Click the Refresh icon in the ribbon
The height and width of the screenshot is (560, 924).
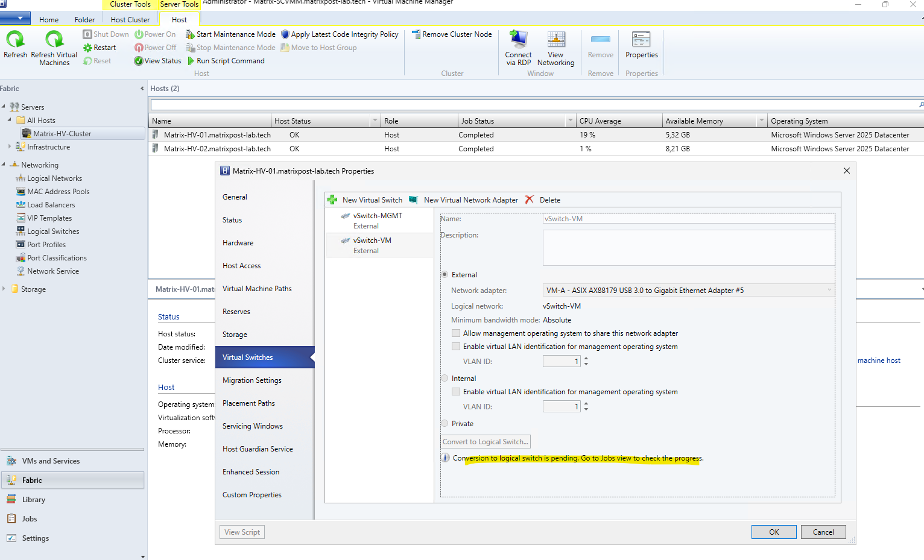point(15,45)
